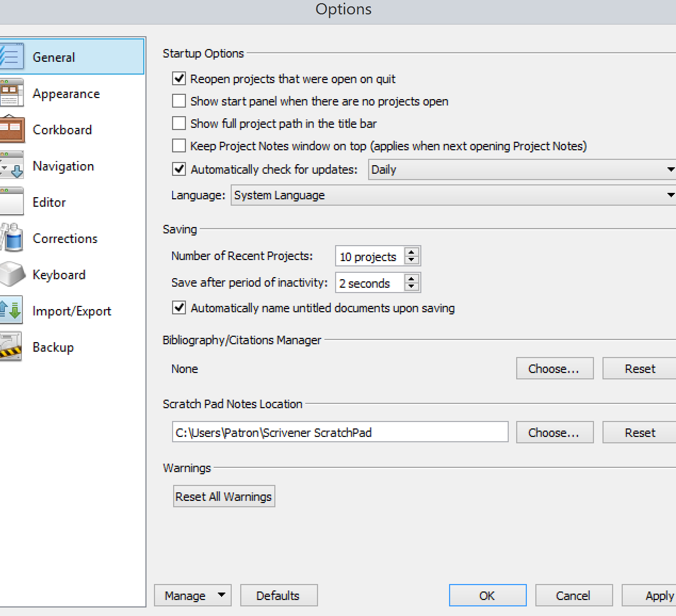Enable Show full project path in title bar
This screenshot has width=676, height=616.
coord(179,124)
